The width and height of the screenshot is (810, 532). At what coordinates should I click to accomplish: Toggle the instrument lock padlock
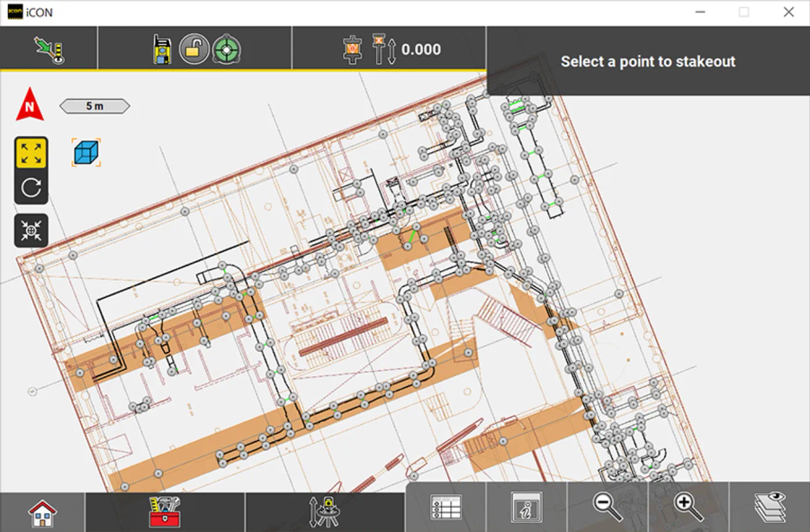(193, 49)
